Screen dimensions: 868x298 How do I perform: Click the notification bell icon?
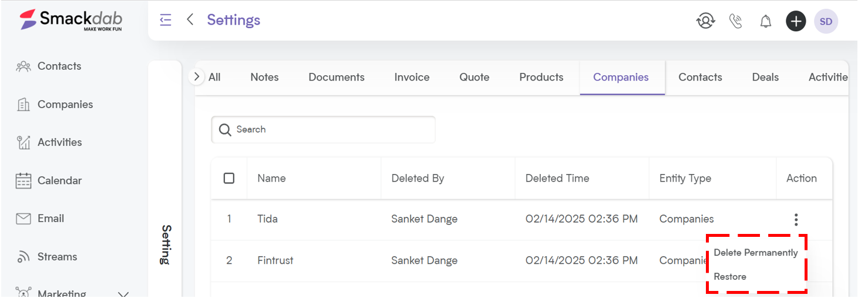(766, 21)
